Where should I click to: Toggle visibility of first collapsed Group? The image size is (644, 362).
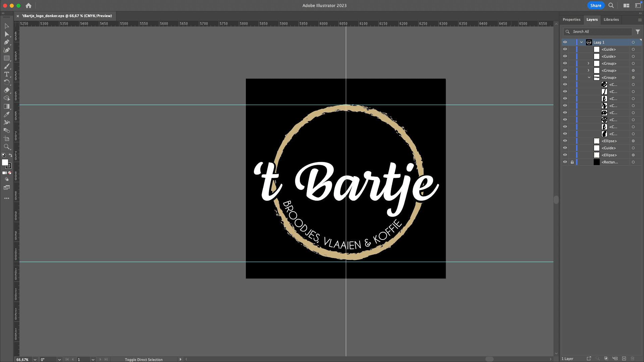565,63
